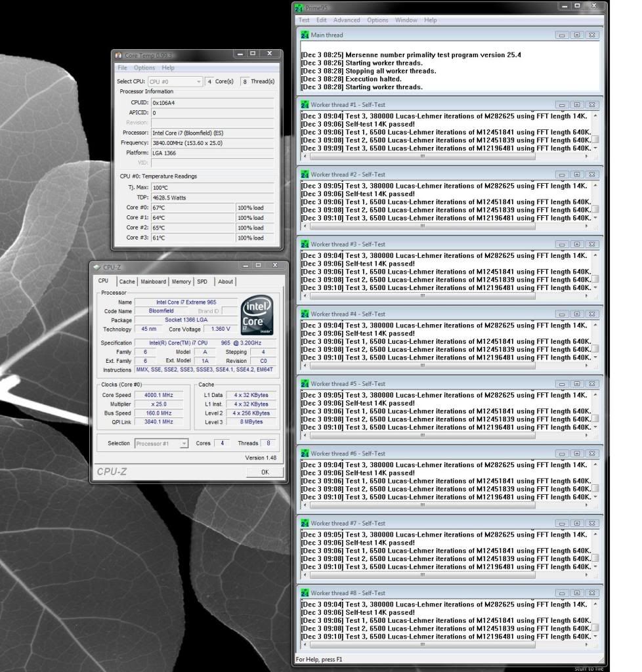
Task: Click the Worker thread #2 window icon
Action: coord(305,175)
